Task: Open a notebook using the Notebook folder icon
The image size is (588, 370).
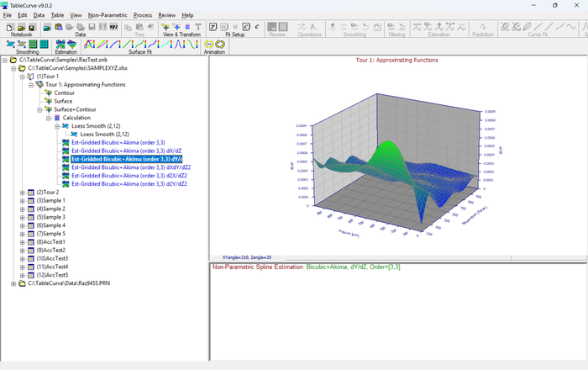Action: pos(21,28)
